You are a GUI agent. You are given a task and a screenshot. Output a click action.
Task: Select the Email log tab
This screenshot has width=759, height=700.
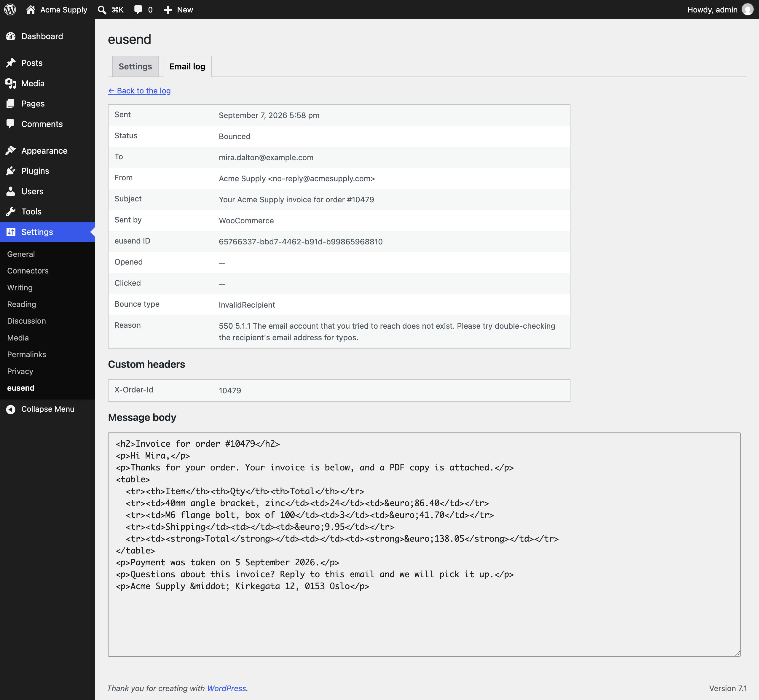(187, 66)
